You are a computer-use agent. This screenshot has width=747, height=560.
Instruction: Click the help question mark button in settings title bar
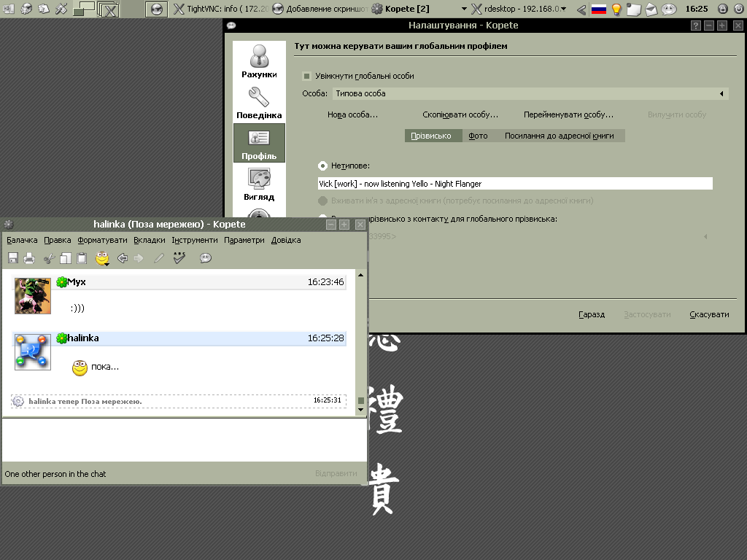point(695,26)
